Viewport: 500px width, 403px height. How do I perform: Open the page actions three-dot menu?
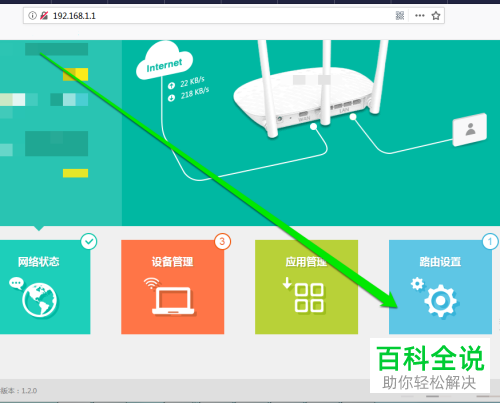point(420,16)
